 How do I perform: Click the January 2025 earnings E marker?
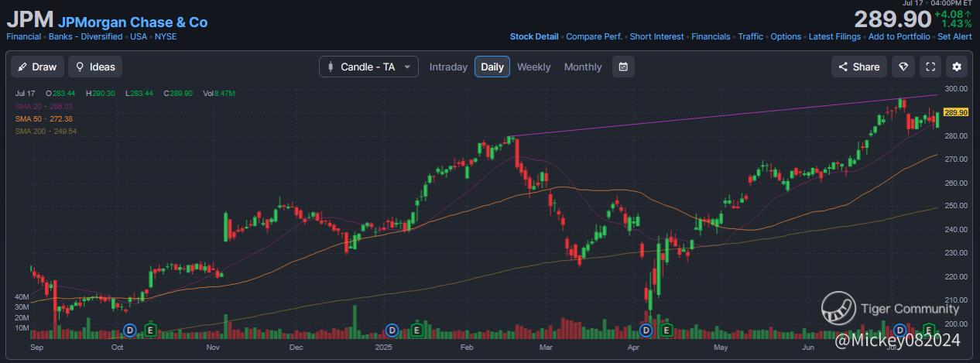[416, 330]
